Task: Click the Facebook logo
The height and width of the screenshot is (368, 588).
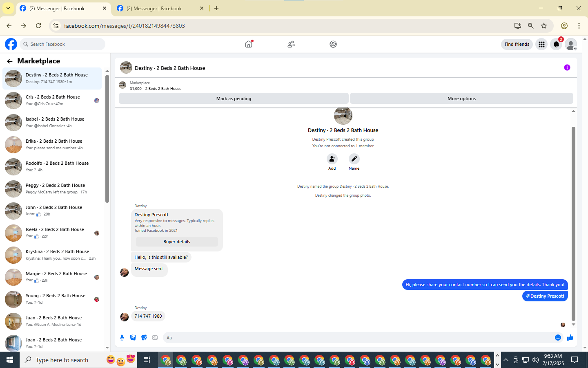Action: point(11,44)
